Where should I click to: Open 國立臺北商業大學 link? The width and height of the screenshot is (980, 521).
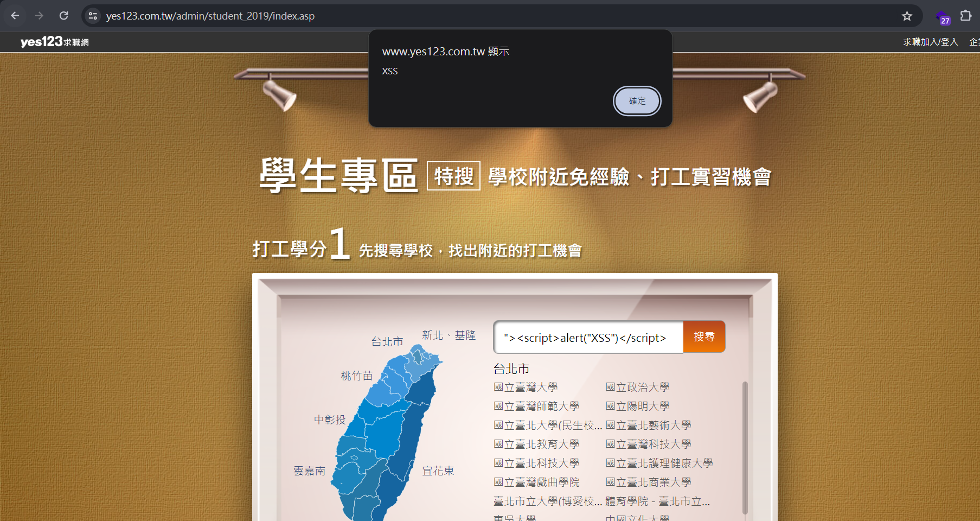click(648, 482)
